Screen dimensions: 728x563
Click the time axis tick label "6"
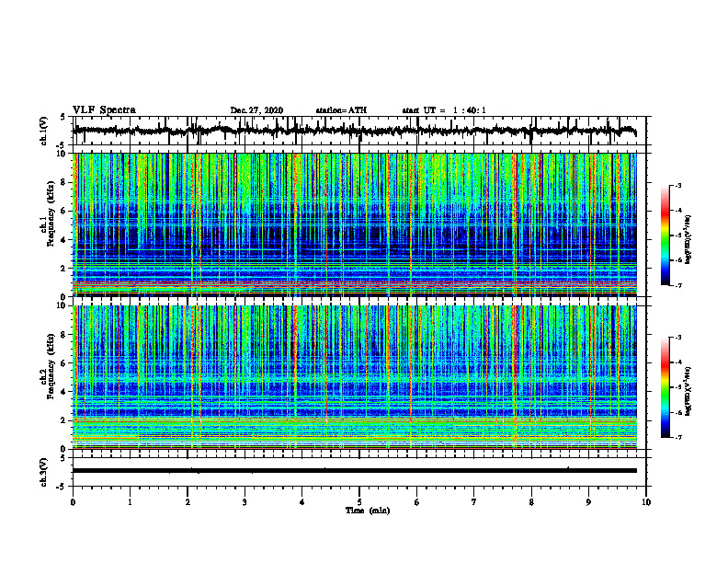[417, 502]
